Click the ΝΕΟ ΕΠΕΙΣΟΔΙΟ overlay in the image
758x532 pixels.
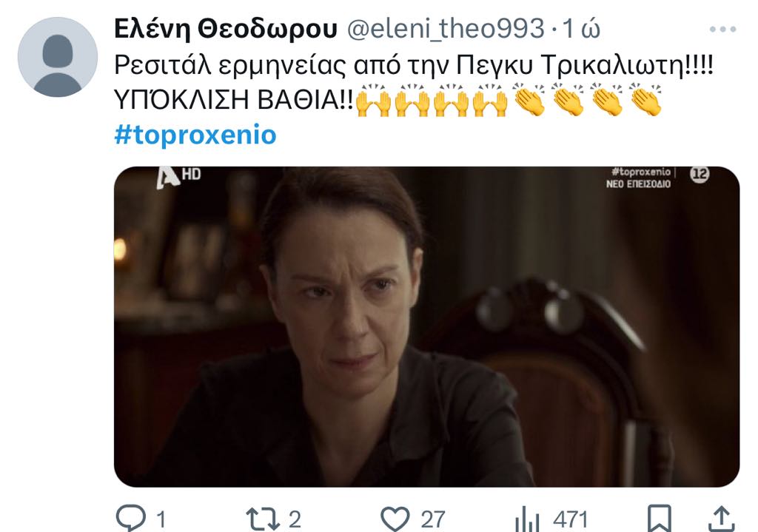click(x=638, y=184)
